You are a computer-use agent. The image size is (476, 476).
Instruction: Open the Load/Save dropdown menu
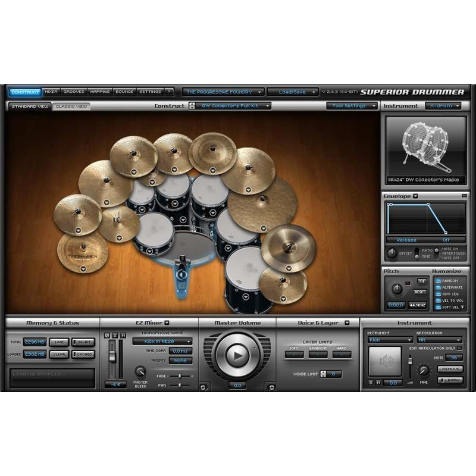pyautogui.click(x=293, y=92)
